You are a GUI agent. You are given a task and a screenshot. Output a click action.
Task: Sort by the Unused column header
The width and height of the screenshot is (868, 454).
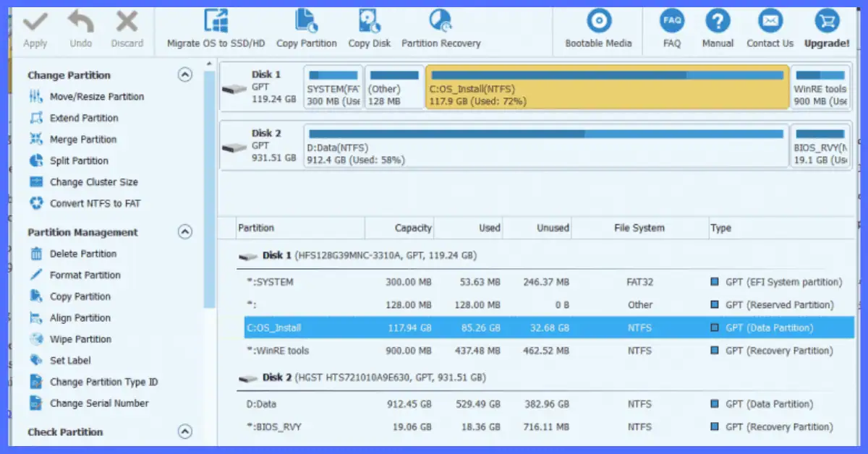click(537, 228)
